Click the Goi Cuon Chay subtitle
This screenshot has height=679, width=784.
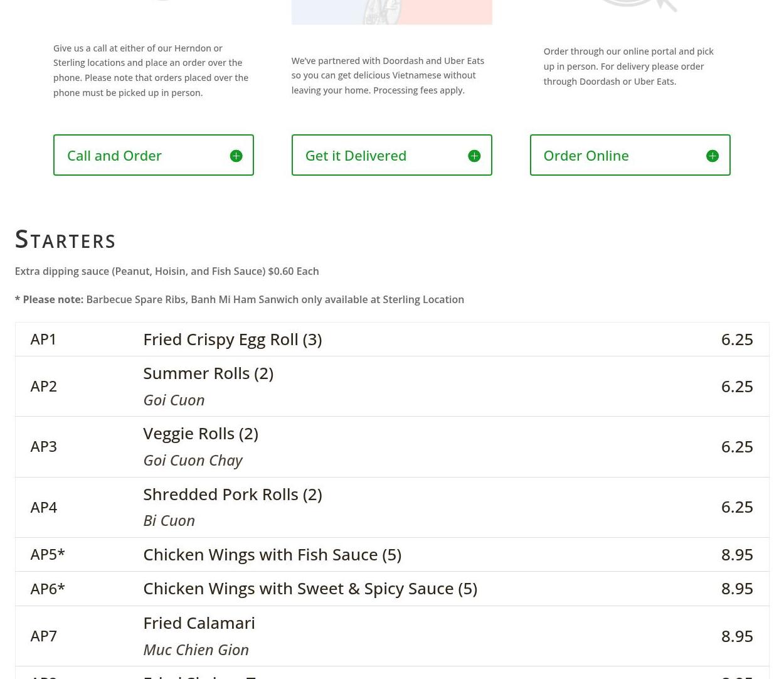click(x=193, y=460)
